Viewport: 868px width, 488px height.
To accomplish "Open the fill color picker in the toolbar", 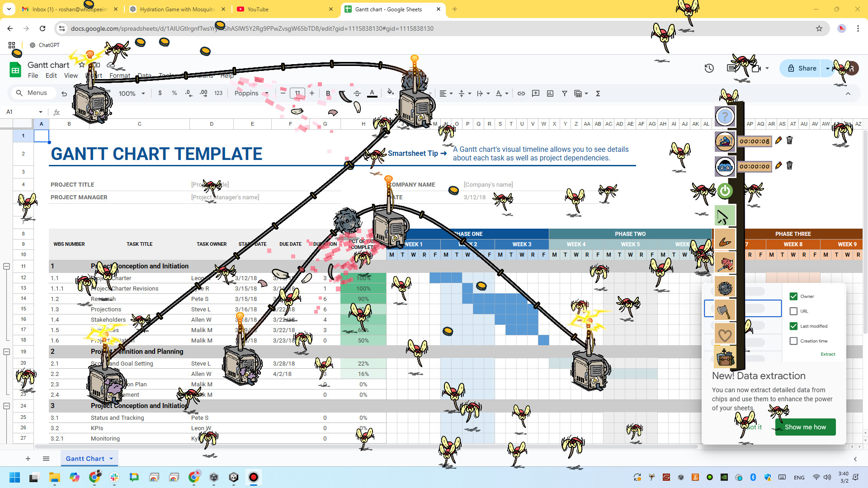I will 390,93.
